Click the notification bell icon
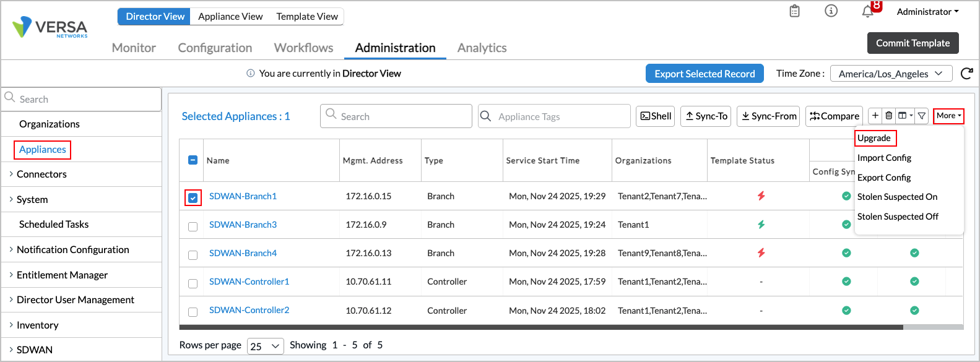 tap(868, 12)
